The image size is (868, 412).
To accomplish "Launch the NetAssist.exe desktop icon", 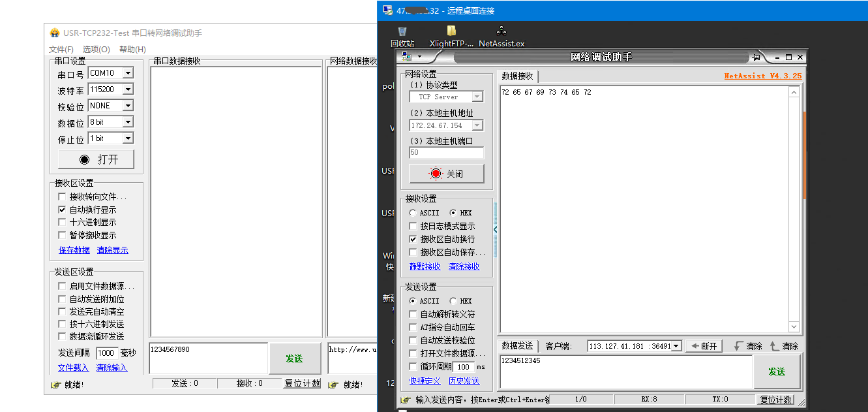I will (x=501, y=32).
